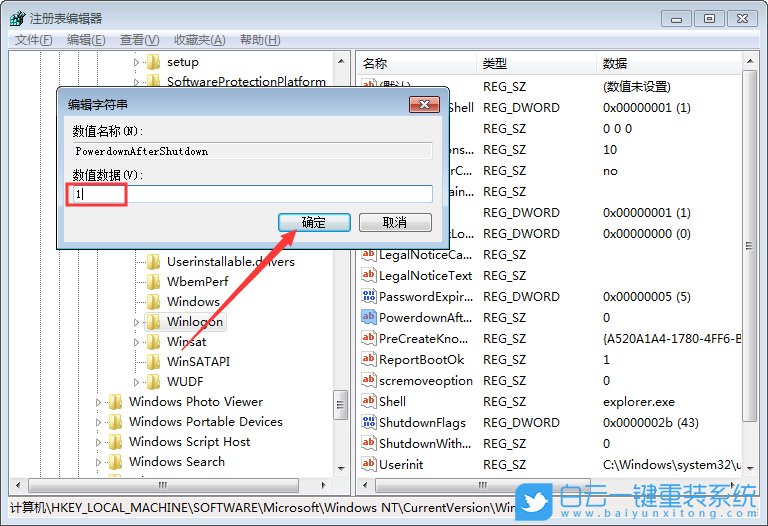The height and width of the screenshot is (526, 768).
Task: Select the Windows Search key
Action: click(177, 462)
